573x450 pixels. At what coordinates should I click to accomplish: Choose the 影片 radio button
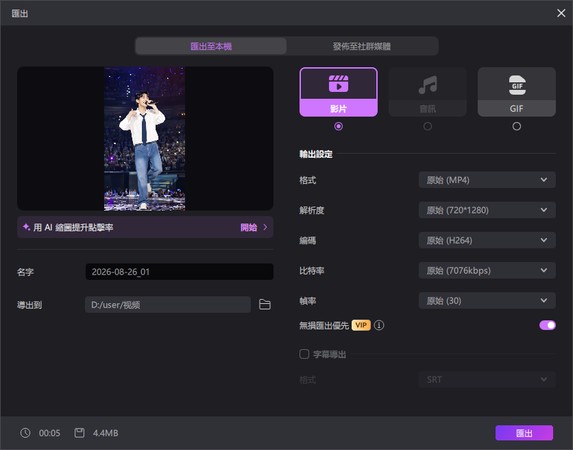coord(338,126)
